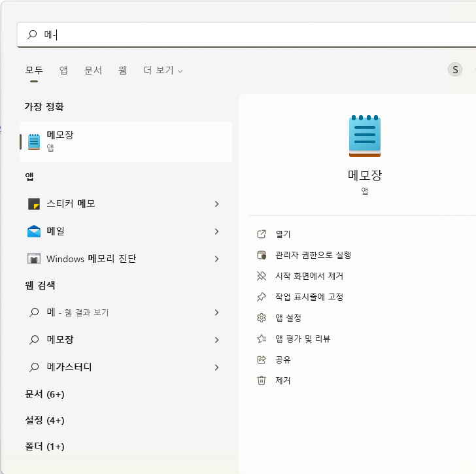Expand the 폴더 (1+) section

point(44,447)
